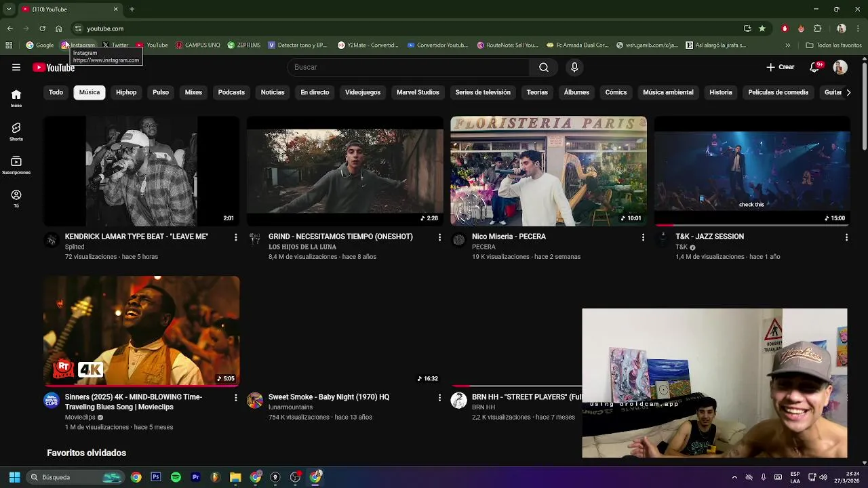Open a new browser tab
Screen dimensions: 868x488
coord(132,9)
